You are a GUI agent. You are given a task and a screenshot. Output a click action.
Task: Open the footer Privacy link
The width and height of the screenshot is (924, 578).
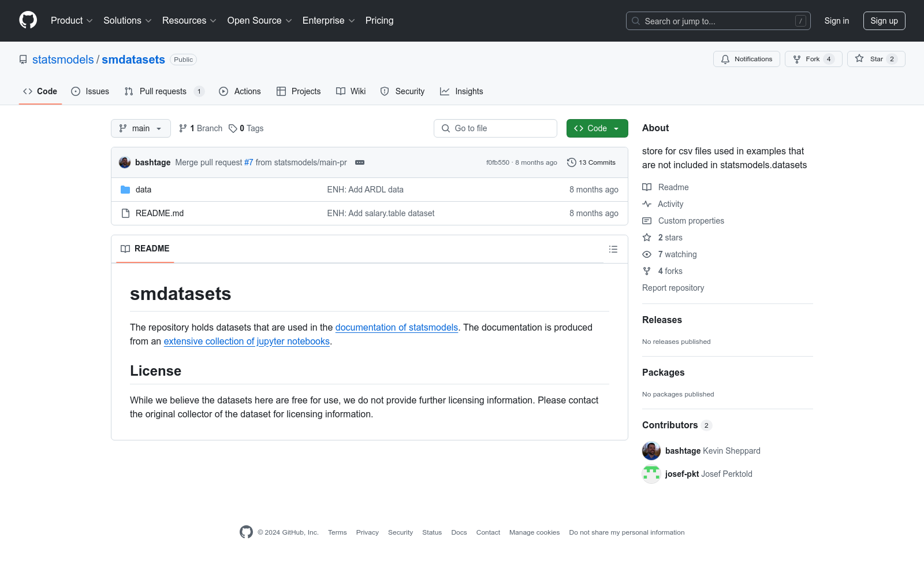click(x=367, y=532)
